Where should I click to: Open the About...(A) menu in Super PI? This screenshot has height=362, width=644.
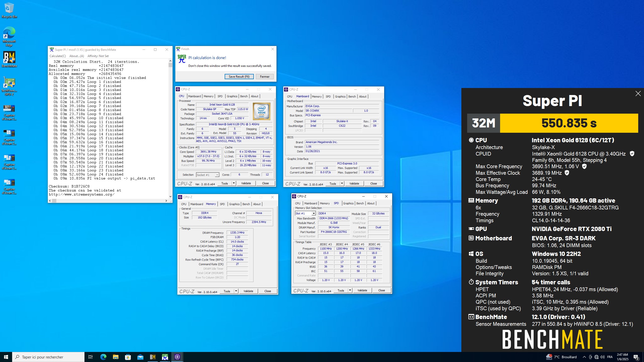coord(76,56)
